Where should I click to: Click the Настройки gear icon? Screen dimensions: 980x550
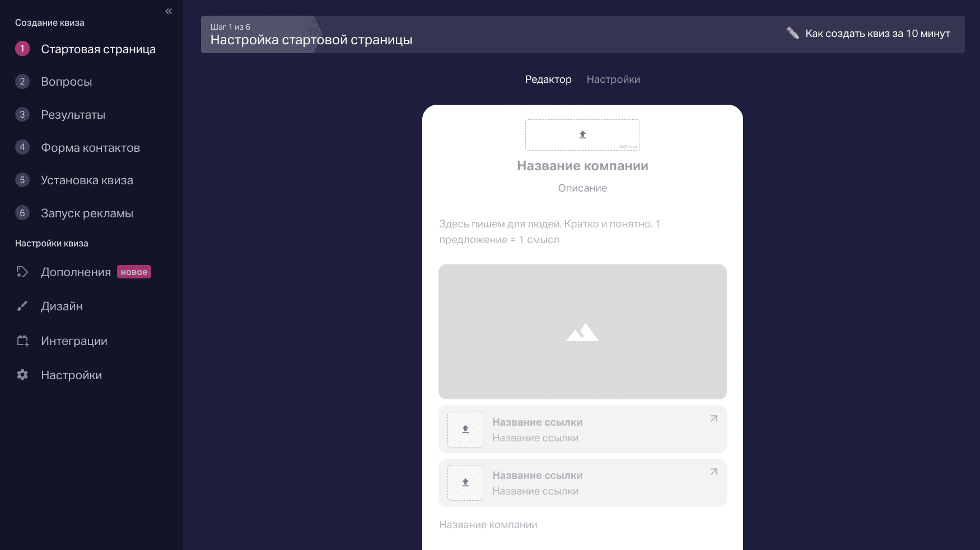click(x=22, y=375)
